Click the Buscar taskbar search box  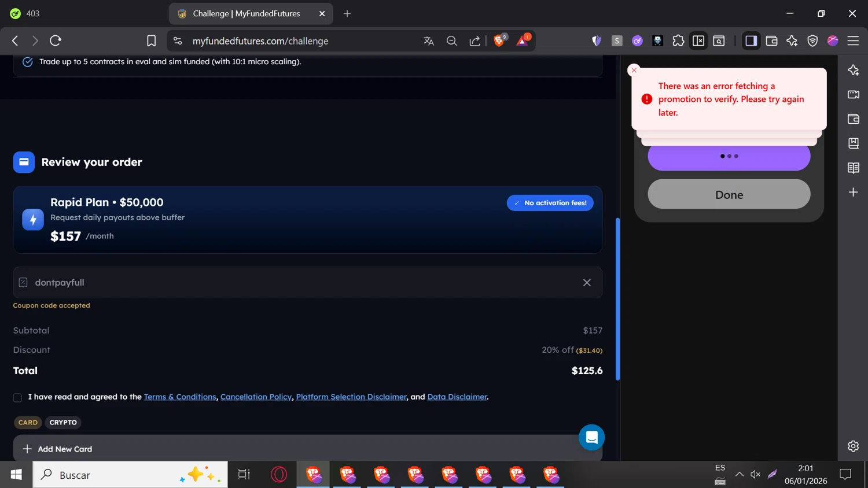[x=130, y=475]
